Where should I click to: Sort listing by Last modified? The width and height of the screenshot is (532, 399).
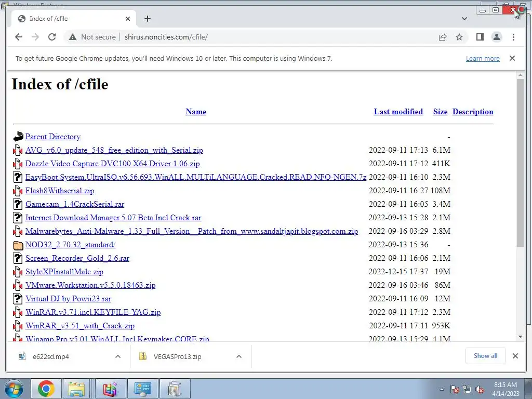click(x=398, y=112)
